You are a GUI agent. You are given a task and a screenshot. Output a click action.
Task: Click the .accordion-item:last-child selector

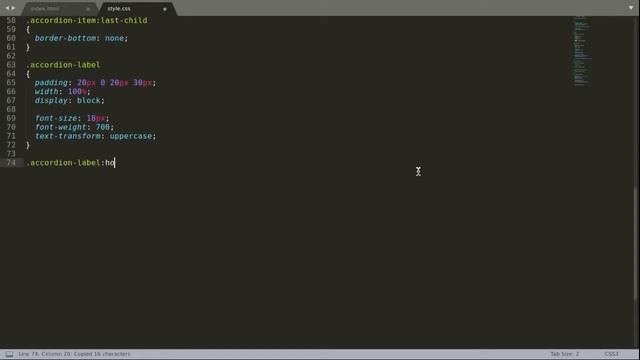87,20
